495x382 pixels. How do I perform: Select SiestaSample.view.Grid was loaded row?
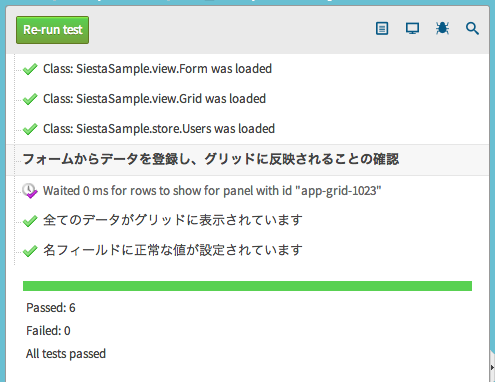154,99
